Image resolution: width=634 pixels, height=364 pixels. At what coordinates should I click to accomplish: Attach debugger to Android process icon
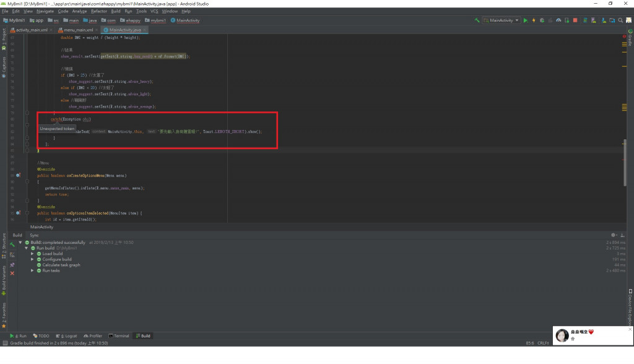[567, 20]
